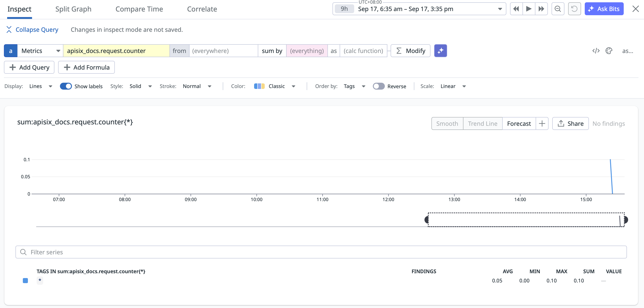Click the blue series color swatch
The height and width of the screenshot is (308, 644).
pos(25,280)
